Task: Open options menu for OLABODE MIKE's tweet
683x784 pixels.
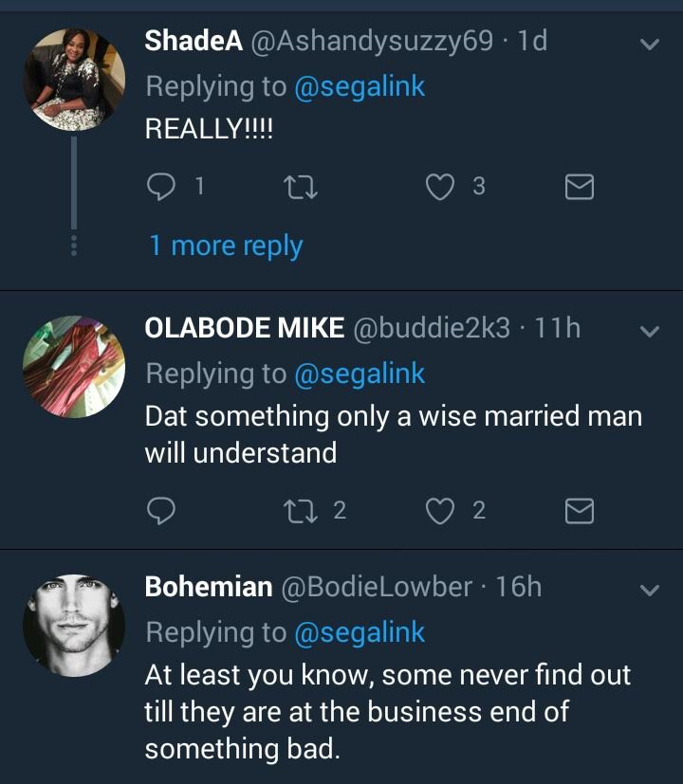Action: pos(650,332)
